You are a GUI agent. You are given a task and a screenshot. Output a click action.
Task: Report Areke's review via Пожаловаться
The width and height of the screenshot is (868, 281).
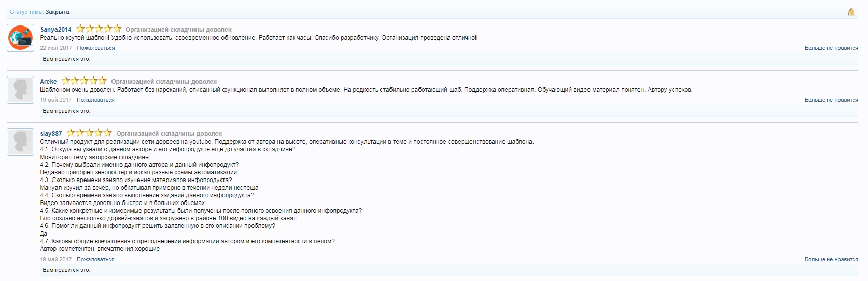96,100
